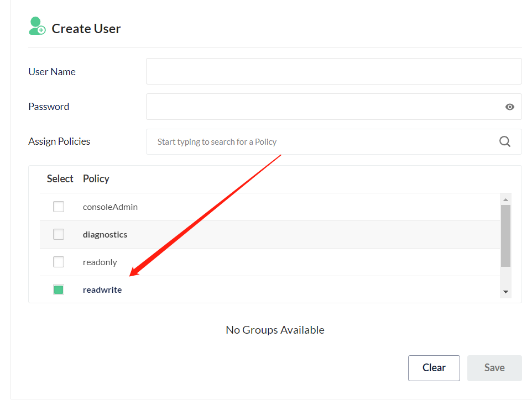This screenshot has width=532, height=411.
Task: Click the policy search magnifier icon
Action: click(505, 141)
